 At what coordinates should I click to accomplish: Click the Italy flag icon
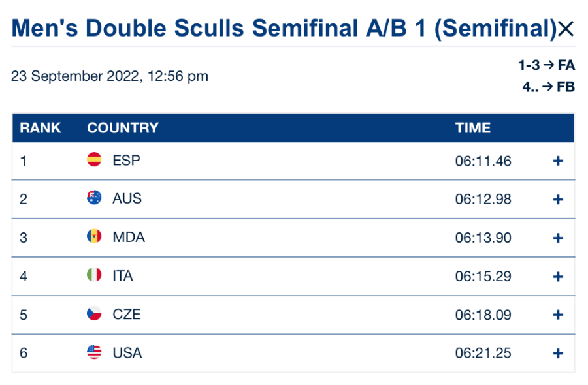click(94, 275)
